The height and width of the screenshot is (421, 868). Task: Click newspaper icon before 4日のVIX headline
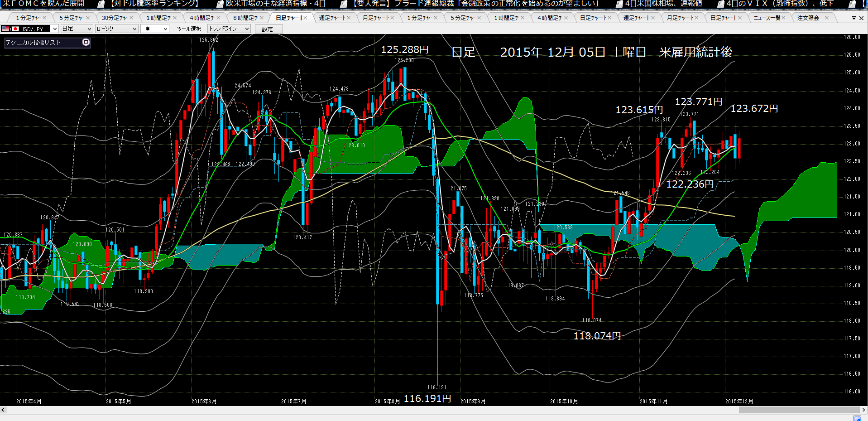[x=721, y=4]
